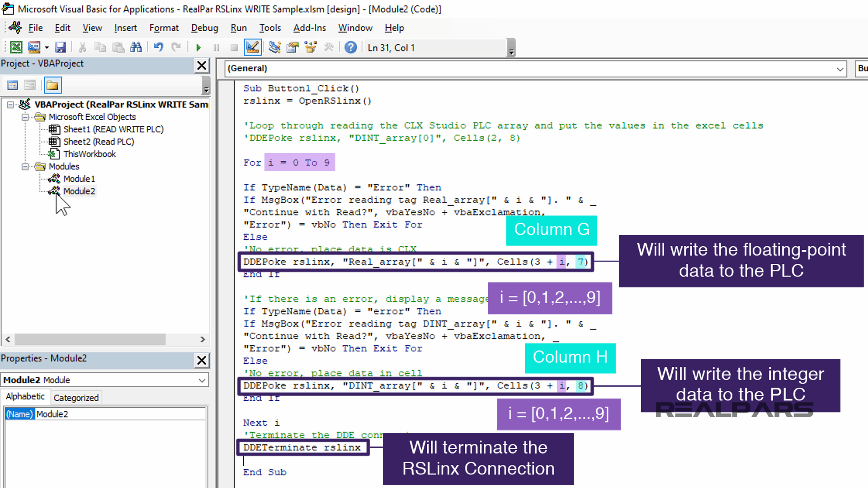
Task: Switch to the Alphabetic tab
Action: point(25,397)
